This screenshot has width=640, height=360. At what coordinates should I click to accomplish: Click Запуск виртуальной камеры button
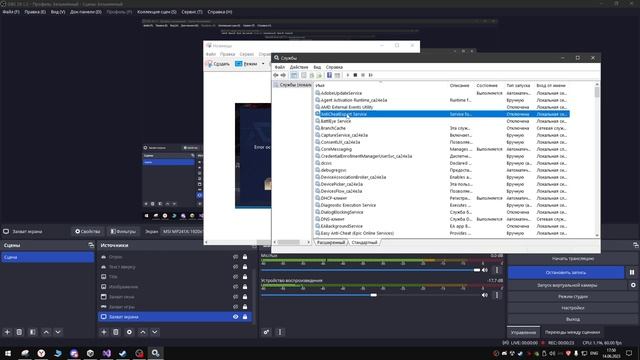click(x=567, y=285)
